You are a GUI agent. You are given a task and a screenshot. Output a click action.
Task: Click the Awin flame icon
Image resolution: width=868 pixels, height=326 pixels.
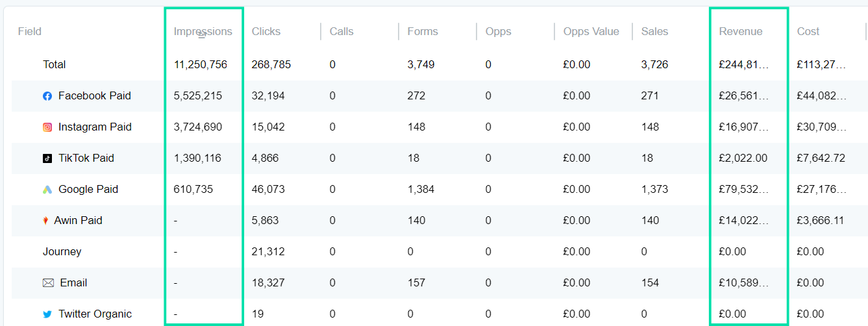tap(45, 221)
